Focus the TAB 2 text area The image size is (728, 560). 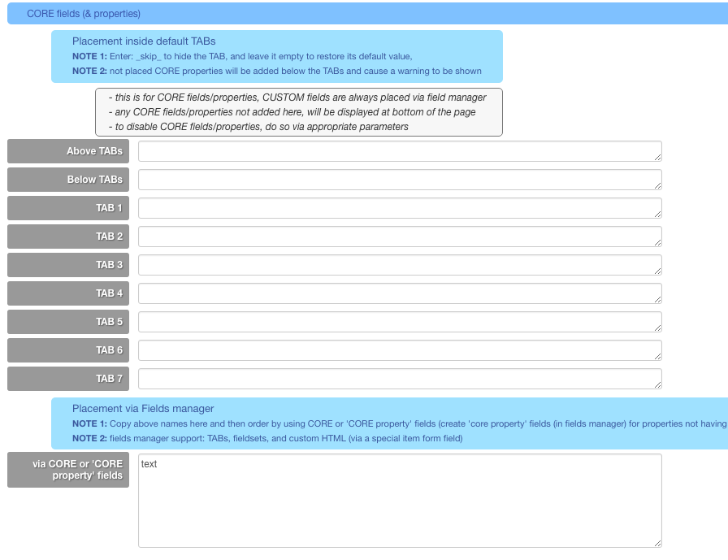pyautogui.click(x=400, y=237)
